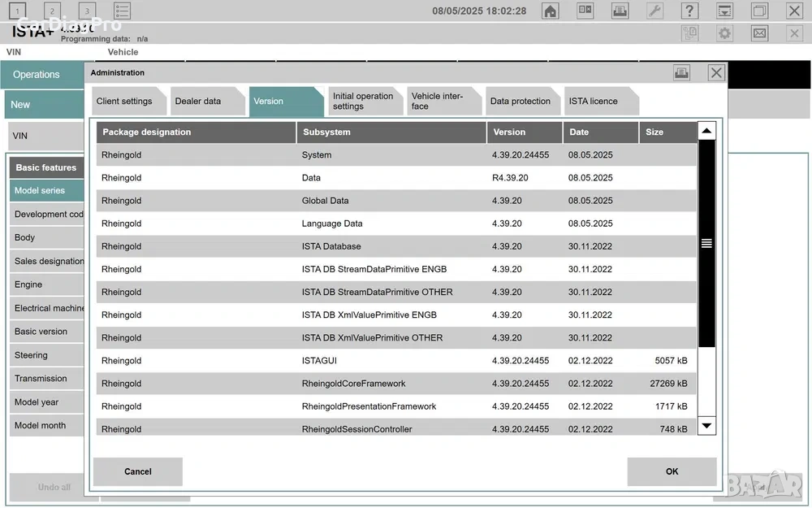Click the Version column header
This screenshot has height=508, width=812.
tap(524, 132)
